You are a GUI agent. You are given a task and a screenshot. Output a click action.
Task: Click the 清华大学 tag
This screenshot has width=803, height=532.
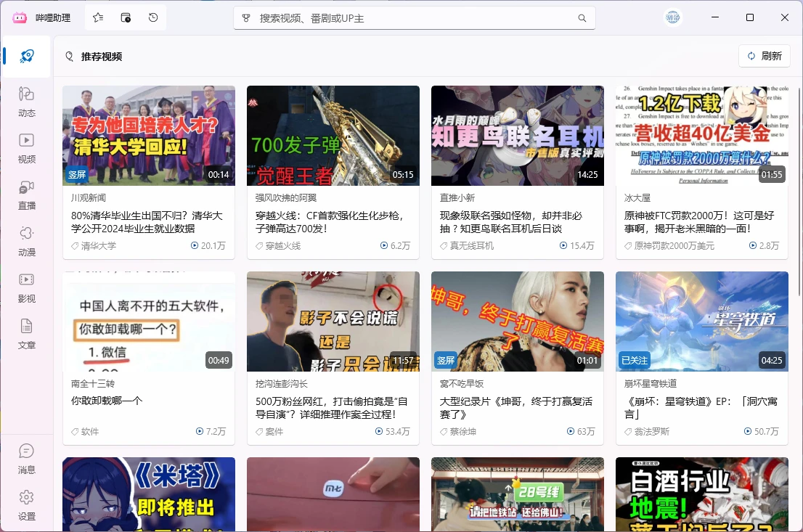click(x=94, y=246)
